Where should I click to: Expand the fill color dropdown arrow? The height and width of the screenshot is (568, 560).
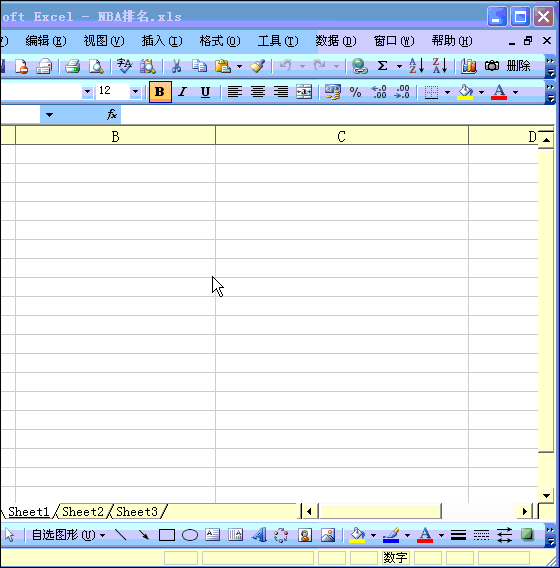pos(481,92)
